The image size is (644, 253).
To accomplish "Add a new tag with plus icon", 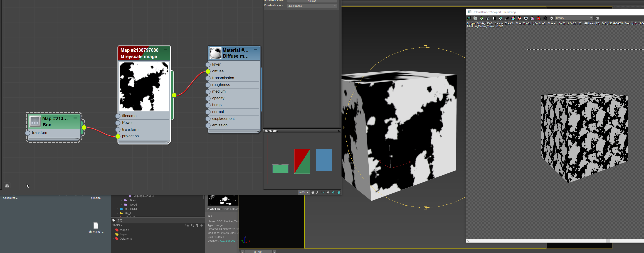I will (x=202, y=225).
